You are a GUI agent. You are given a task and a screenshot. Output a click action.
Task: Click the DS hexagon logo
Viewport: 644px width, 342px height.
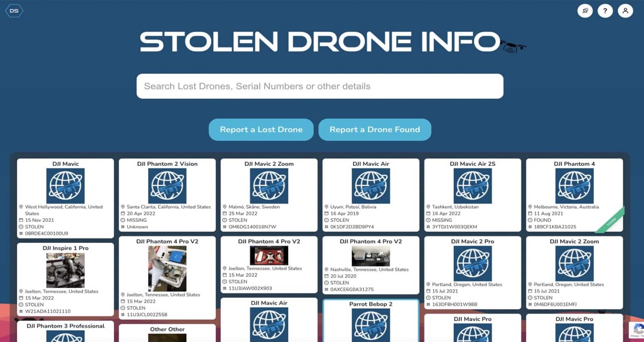pos(14,11)
